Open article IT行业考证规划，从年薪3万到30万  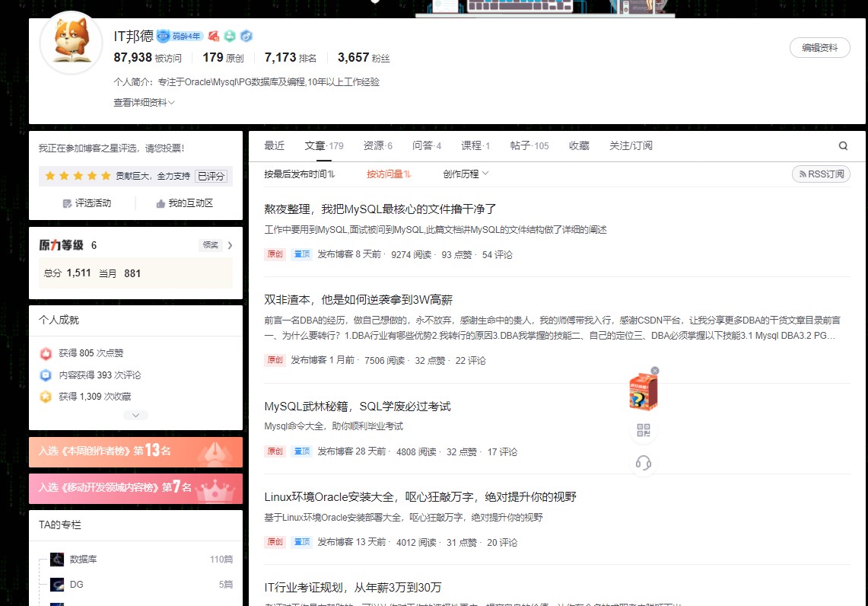[353, 587]
